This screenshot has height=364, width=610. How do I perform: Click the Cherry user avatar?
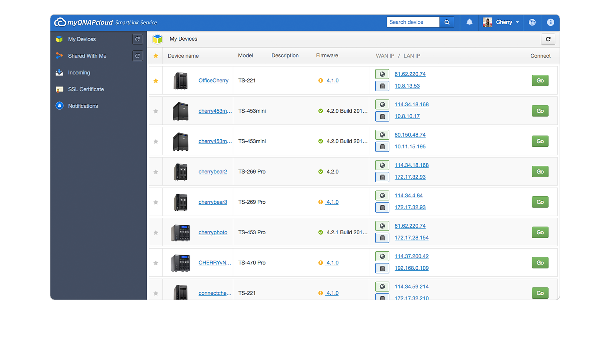pyautogui.click(x=487, y=22)
